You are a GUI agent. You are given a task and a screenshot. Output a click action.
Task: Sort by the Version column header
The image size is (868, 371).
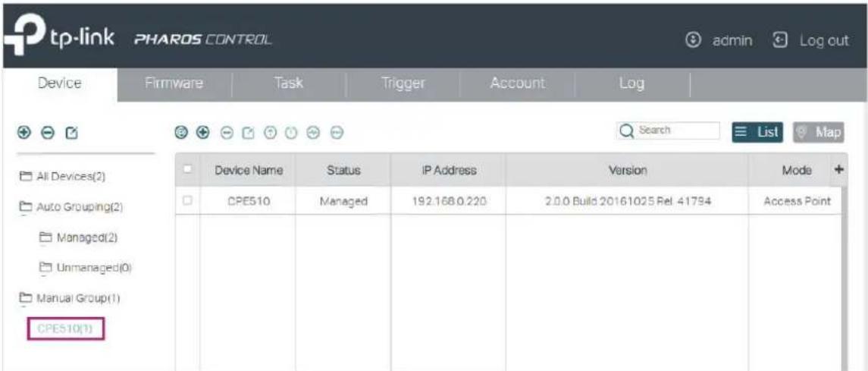[x=627, y=169]
